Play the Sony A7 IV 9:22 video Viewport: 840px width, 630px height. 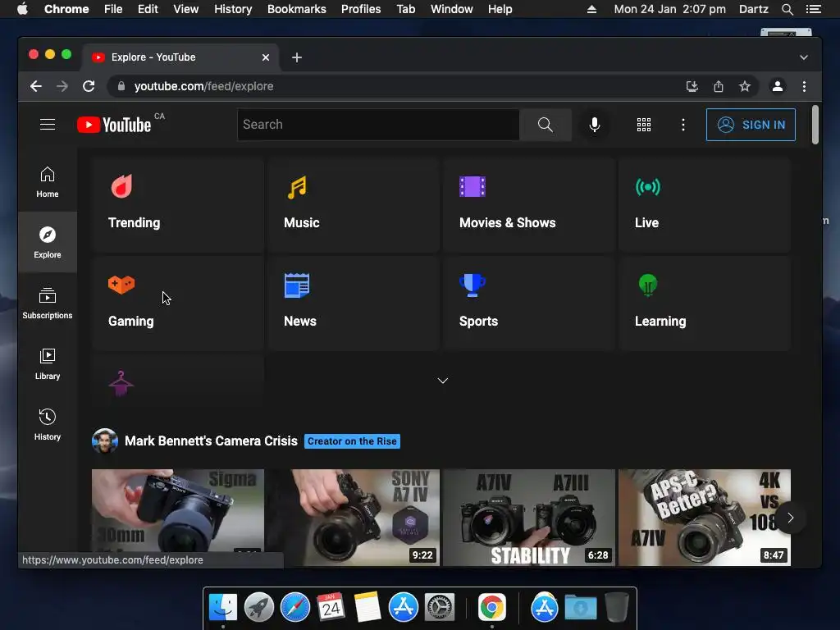coord(353,518)
